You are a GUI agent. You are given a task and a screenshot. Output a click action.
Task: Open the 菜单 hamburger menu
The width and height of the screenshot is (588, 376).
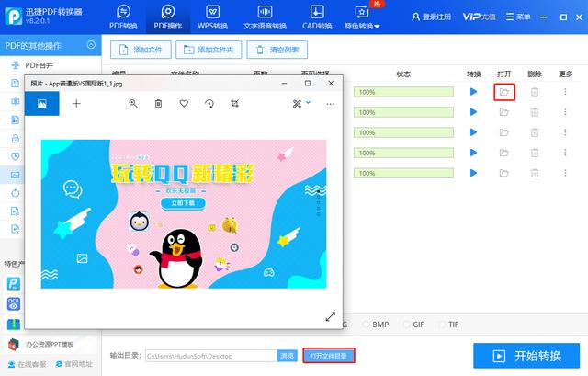point(518,17)
